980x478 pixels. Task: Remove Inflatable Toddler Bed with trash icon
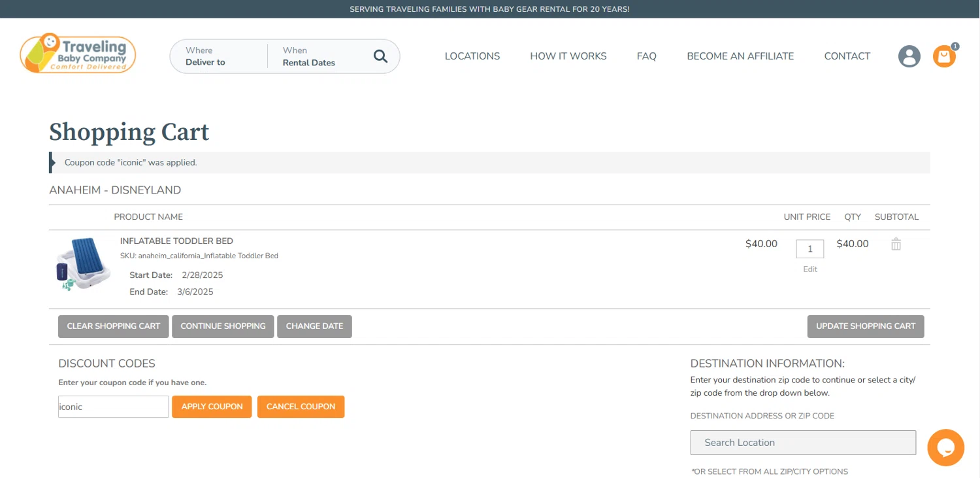(x=896, y=244)
